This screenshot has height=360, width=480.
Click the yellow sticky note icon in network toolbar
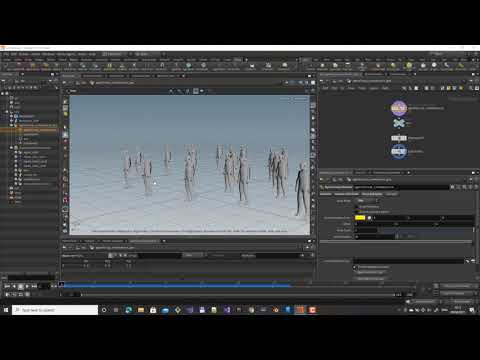pos(449,88)
